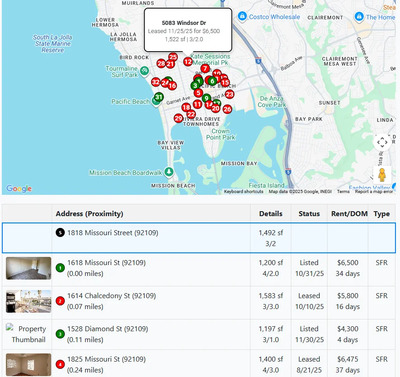Open the map camera controls
400x377 pixels.
click(x=382, y=142)
